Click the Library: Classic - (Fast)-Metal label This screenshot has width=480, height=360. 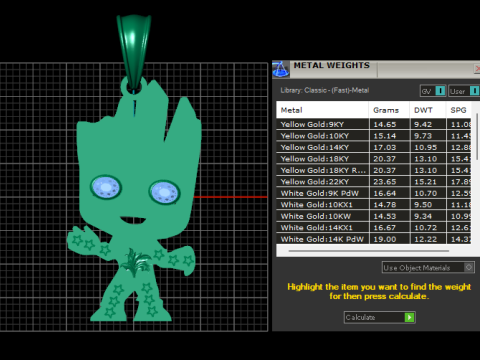tap(325, 90)
